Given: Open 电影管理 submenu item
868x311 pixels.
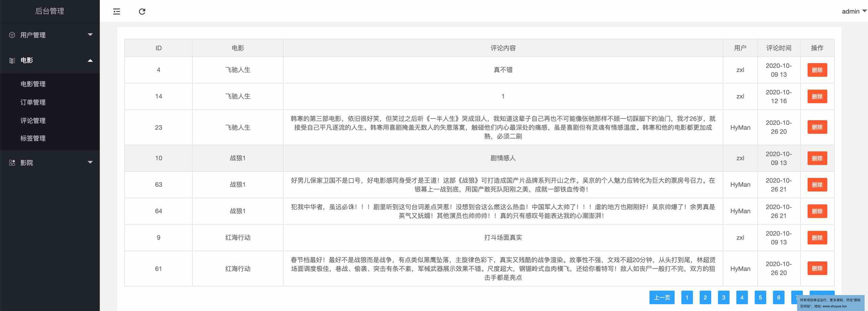Looking at the screenshot, I should pyautogui.click(x=33, y=84).
